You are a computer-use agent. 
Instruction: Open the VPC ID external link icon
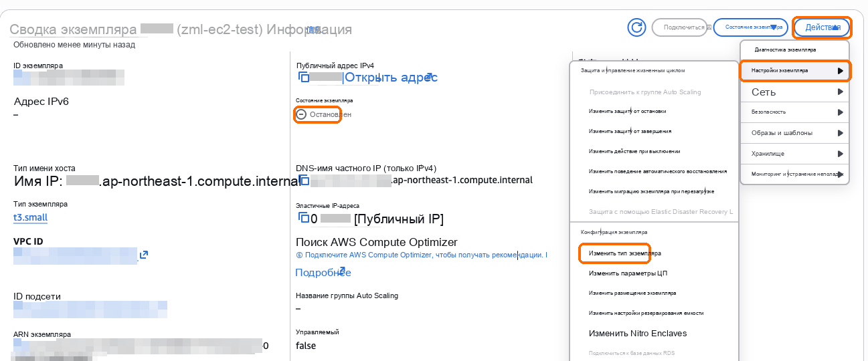pos(143,255)
